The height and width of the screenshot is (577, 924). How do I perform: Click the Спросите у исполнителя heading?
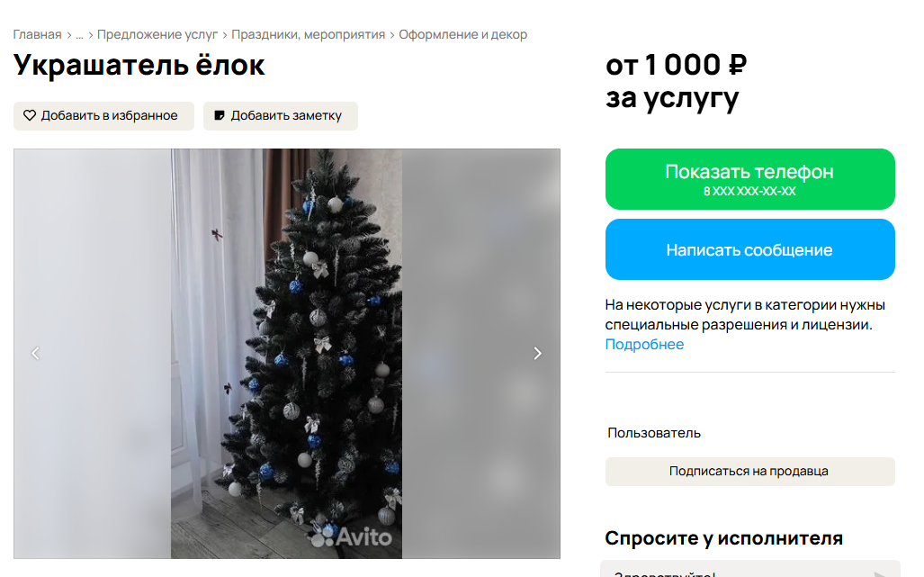point(723,538)
